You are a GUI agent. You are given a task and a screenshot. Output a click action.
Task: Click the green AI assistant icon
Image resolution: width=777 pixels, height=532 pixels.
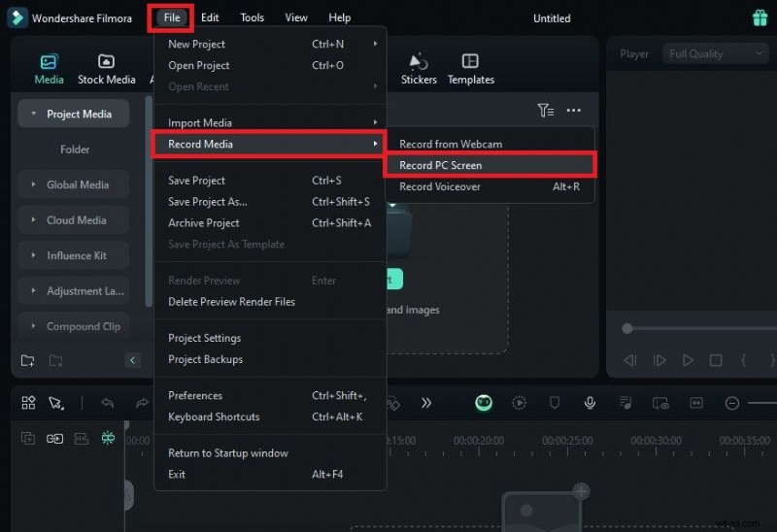(x=484, y=403)
